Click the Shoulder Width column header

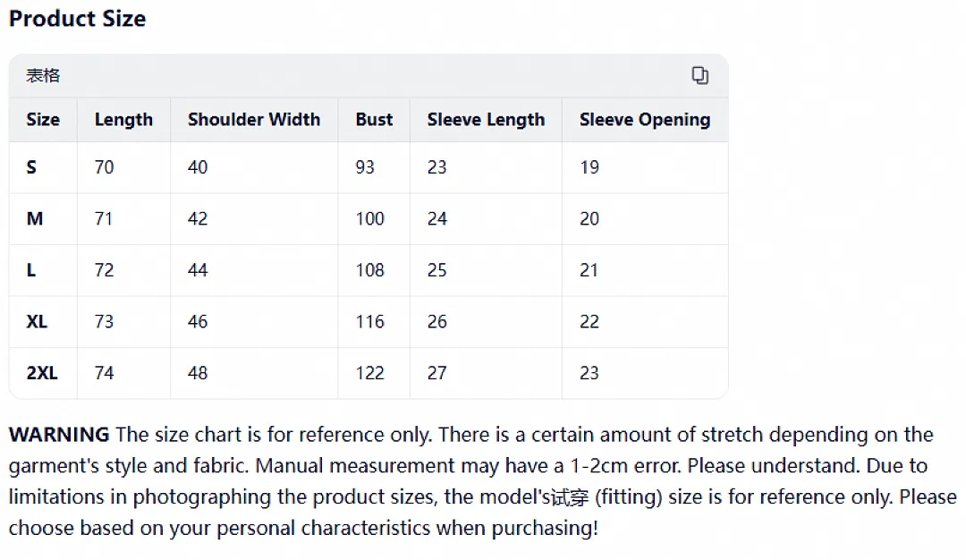(254, 120)
